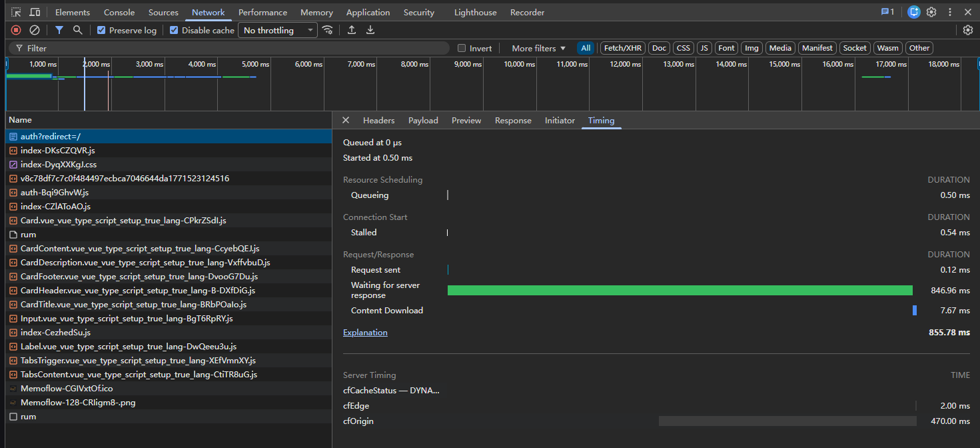This screenshot has width=980, height=448.
Task: Open the Headers tab of request
Action: coord(378,120)
